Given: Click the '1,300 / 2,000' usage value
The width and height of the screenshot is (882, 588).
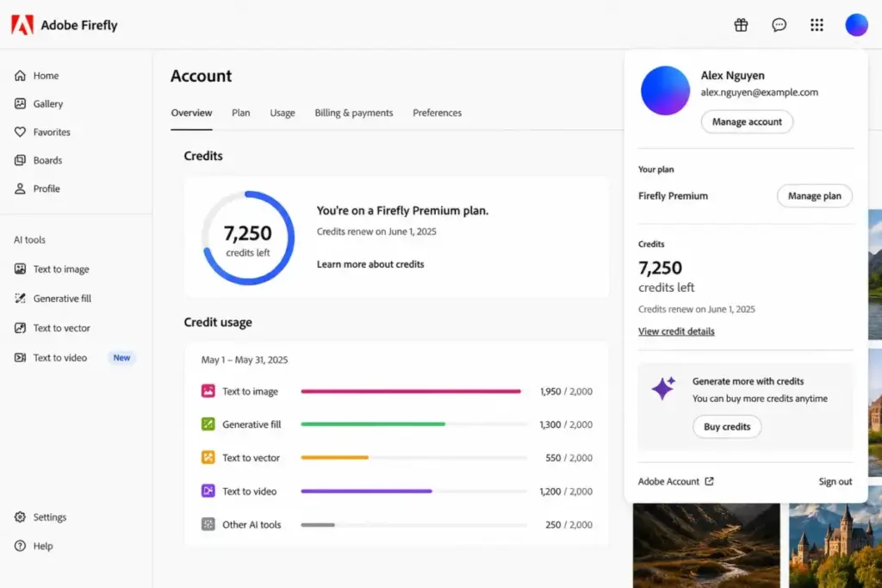Looking at the screenshot, I should [x=566, y=424].
